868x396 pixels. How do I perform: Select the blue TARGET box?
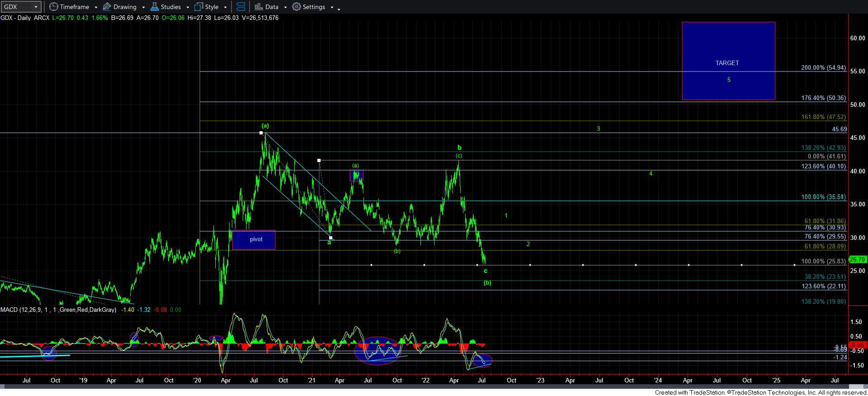coord(728,61)
